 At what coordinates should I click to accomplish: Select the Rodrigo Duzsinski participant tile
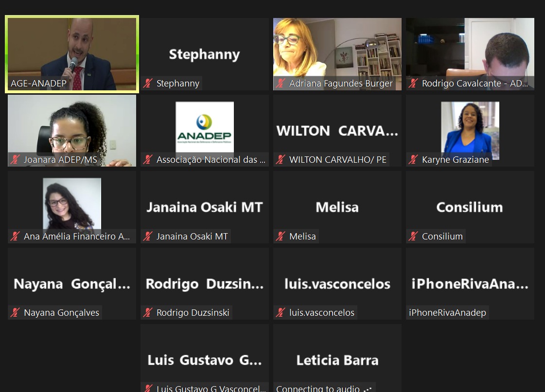tap(205, 284)
